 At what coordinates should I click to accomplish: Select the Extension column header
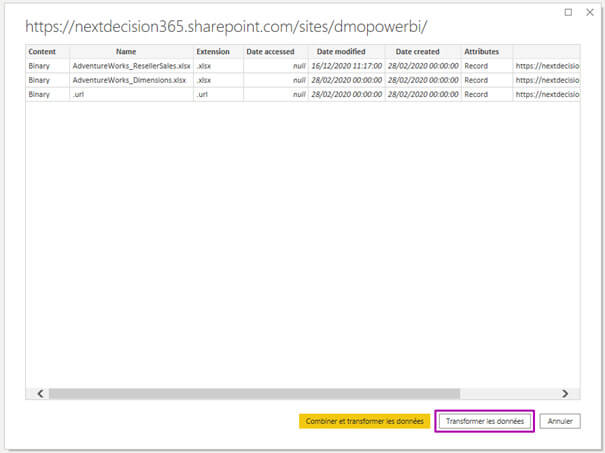pyautogui.click(x=218, y=52)
